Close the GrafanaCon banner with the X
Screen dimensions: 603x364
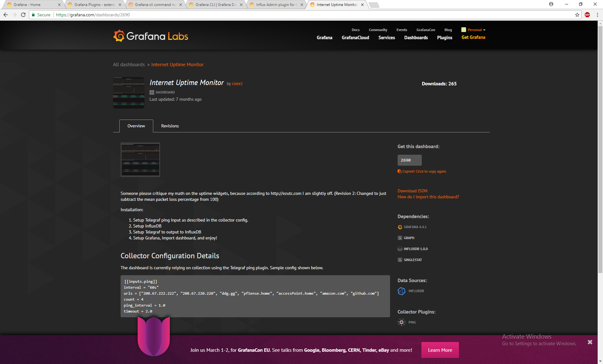click(590, 342)
